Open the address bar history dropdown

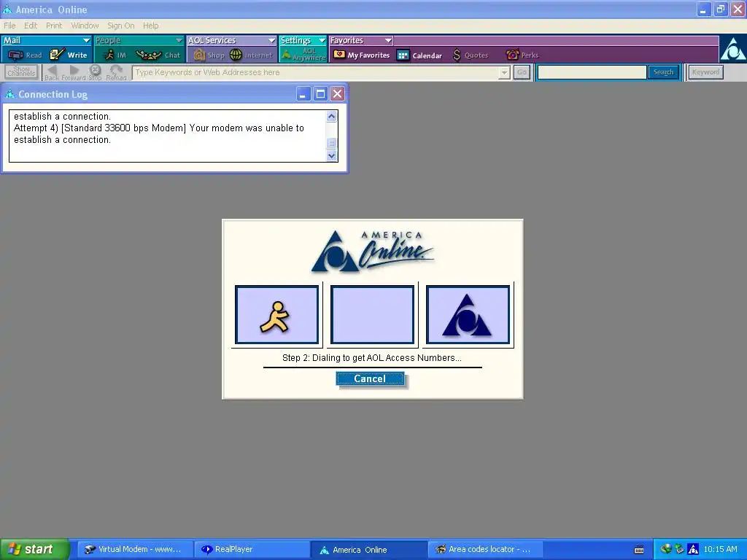point(504,72)
